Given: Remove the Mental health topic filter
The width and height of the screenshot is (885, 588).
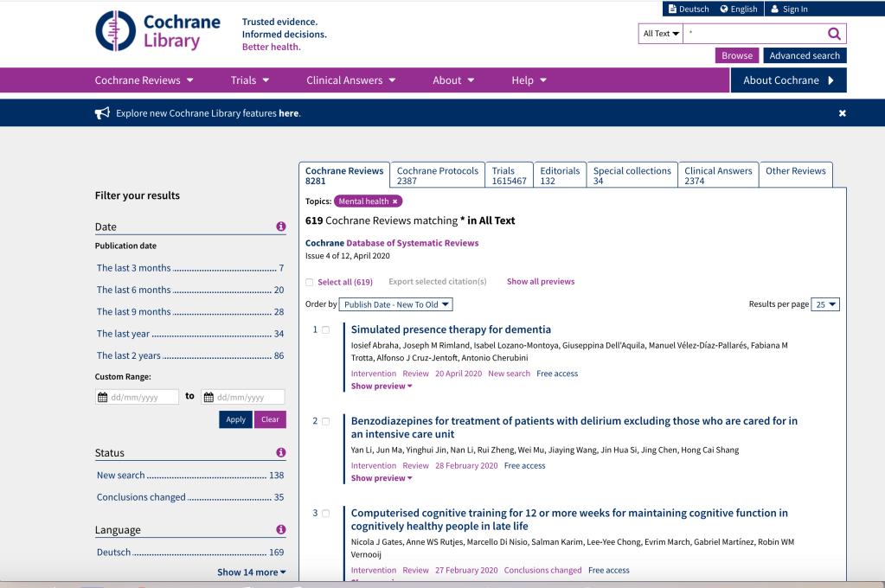Looking at the screenshot, I should click(x=395, y=201).
